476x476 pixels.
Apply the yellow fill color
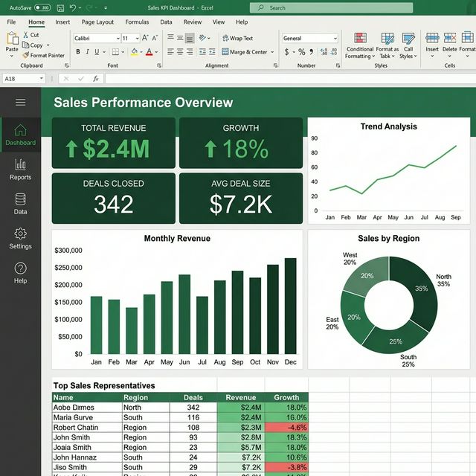click(x=134, y=52)
